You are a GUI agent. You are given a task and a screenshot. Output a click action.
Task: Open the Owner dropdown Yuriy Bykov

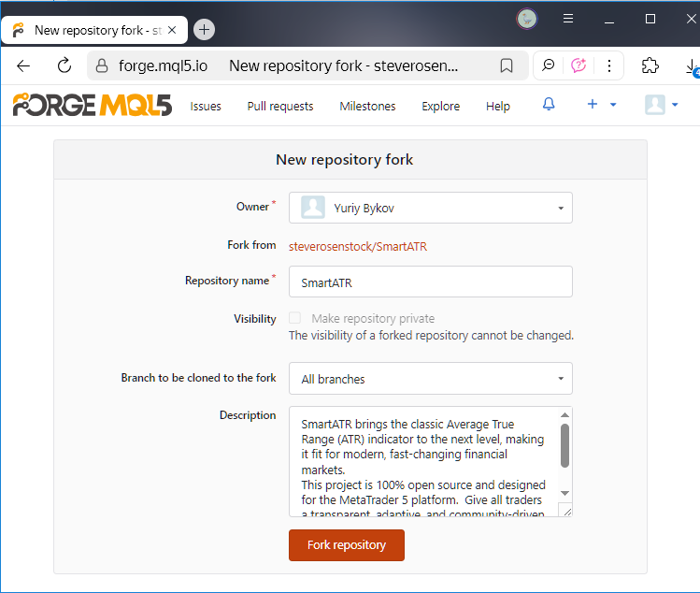(430, 208)
